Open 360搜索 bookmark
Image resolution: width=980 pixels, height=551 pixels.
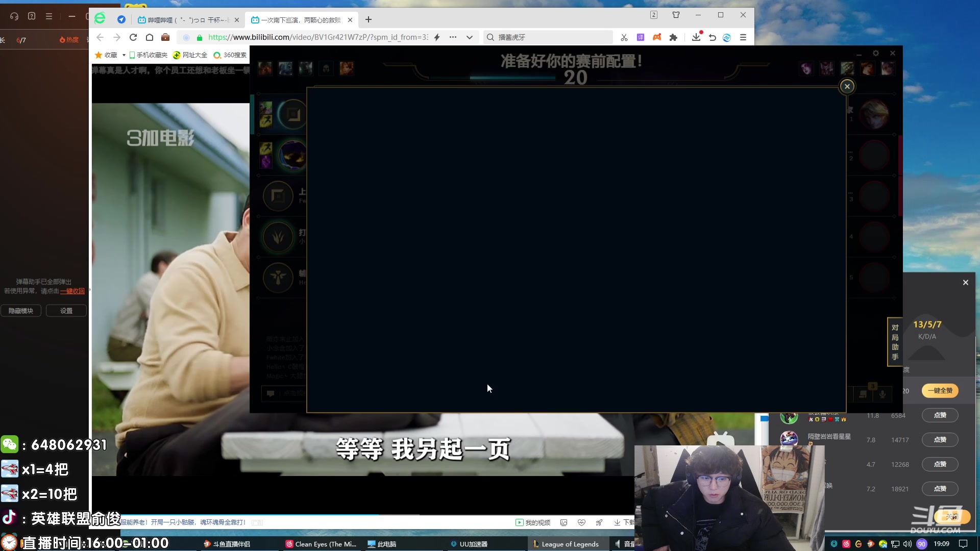[230, 55]
